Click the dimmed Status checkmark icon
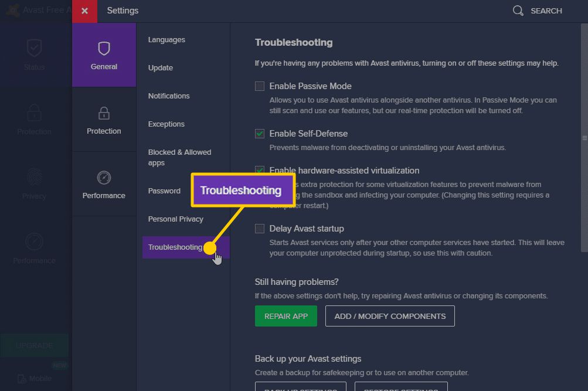The image size is (588, 391). tap(34, 47)
